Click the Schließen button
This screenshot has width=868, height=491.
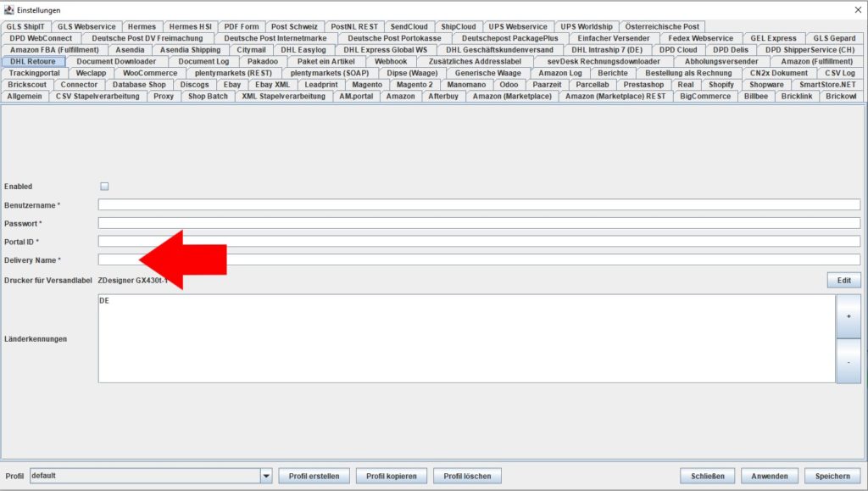tap(708, 476)
